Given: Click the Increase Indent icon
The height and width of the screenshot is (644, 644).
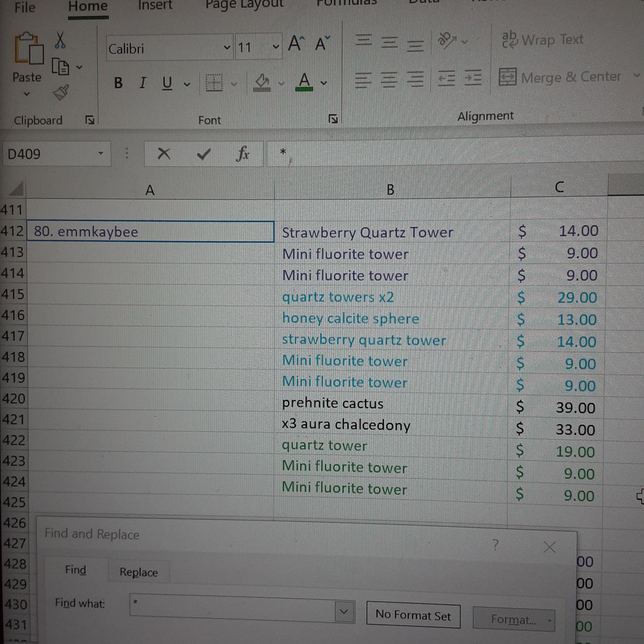Looking at the screenshot, I should [473, 78].
